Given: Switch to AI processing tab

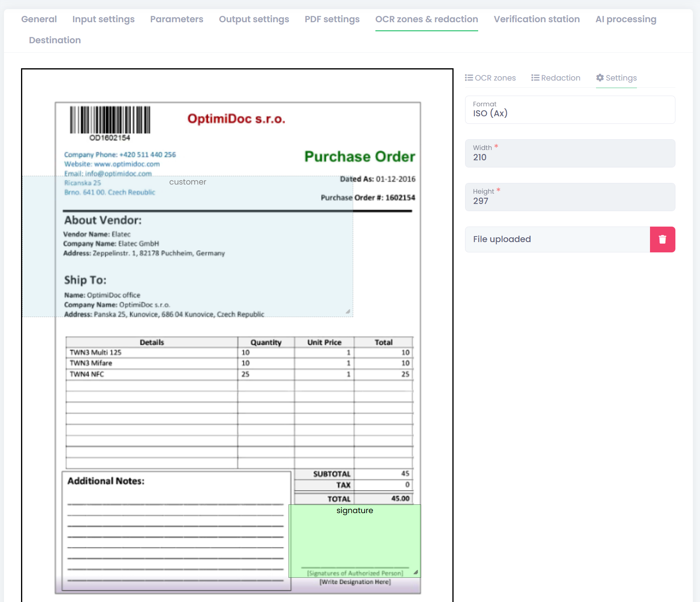Looking at the screenshot, I should point(626,19).
